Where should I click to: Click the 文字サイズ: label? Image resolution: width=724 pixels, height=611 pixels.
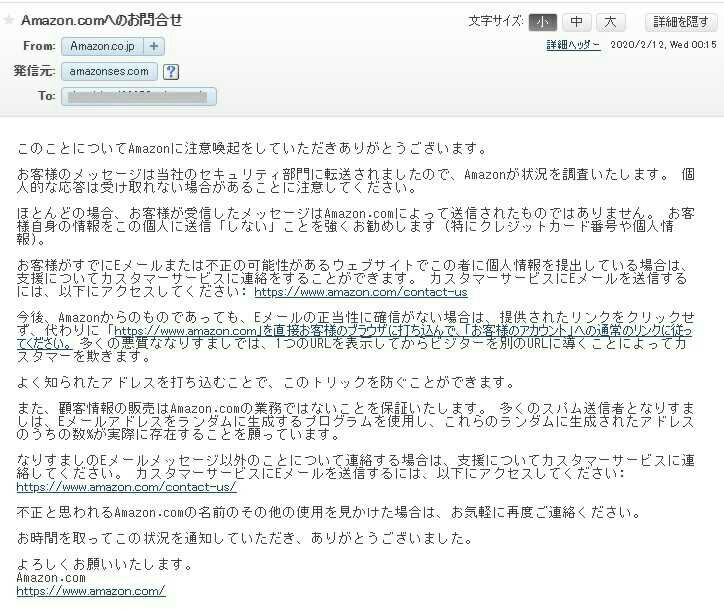pyautogui.click(x=496, y=21)
